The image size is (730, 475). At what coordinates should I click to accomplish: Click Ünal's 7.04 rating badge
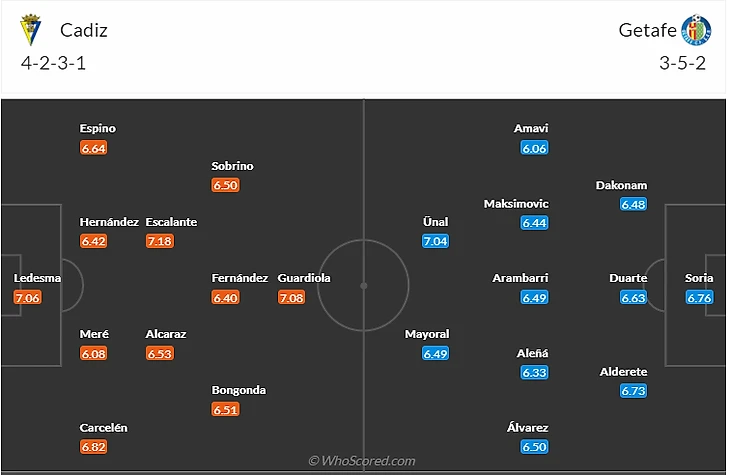pos(436,241)
